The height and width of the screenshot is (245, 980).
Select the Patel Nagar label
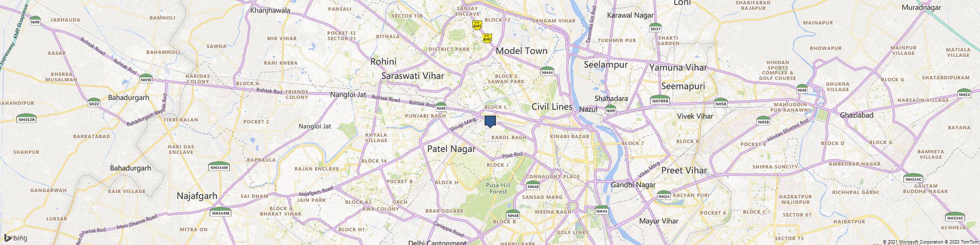tap(451, 148)
